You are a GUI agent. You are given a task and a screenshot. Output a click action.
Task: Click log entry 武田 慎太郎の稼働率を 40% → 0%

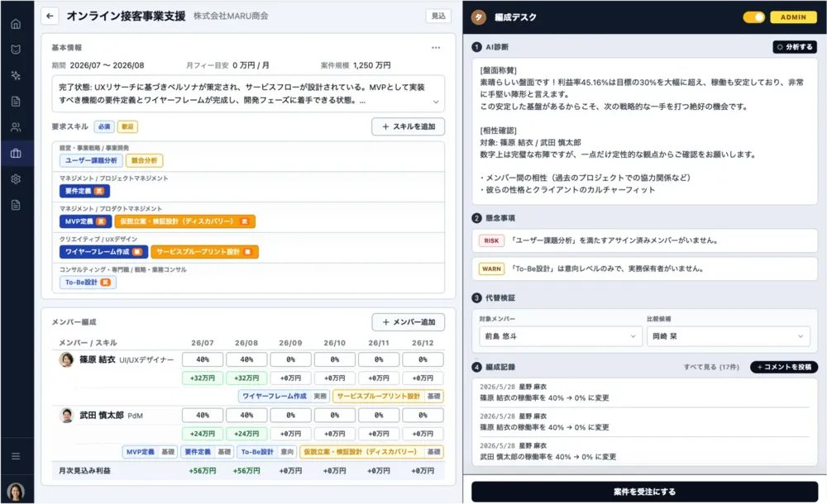(548, 457)
